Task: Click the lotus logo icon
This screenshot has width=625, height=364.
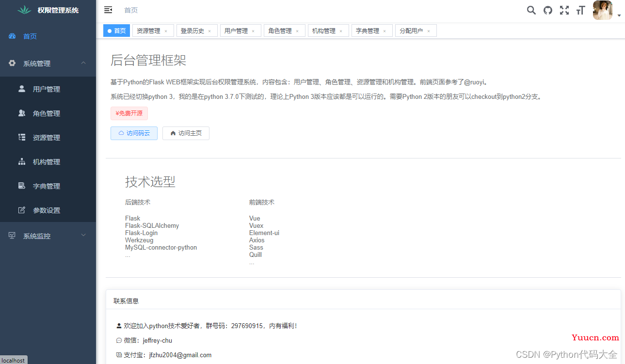Action: (24, 10)
